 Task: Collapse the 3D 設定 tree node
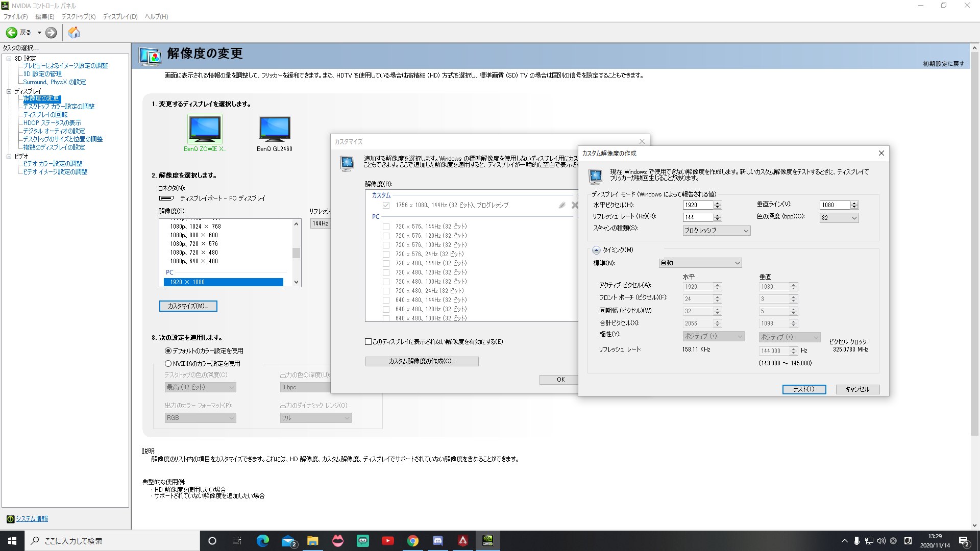(9, 59)
